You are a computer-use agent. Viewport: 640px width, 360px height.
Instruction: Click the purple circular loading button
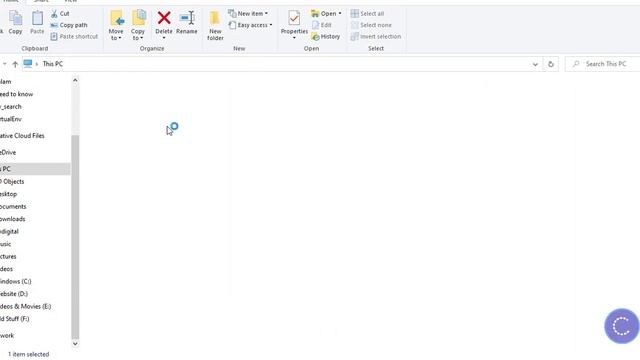click(621, 326)
